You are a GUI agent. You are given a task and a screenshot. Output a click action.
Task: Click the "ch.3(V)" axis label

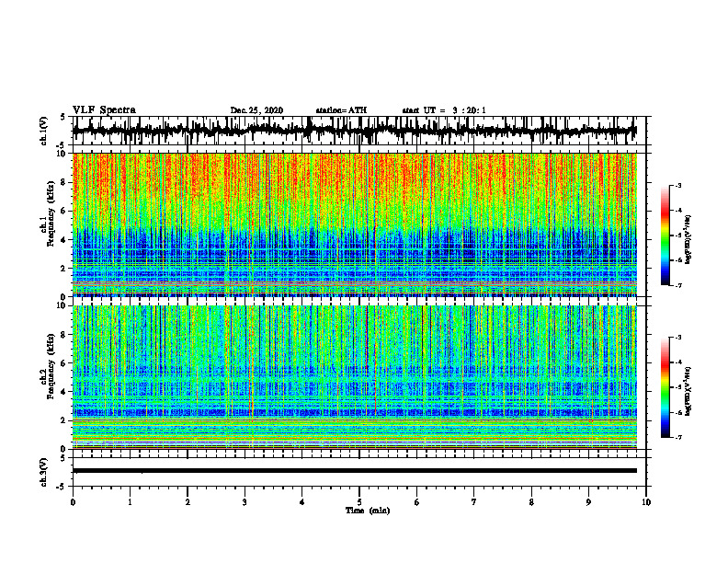tap(44, 472)
